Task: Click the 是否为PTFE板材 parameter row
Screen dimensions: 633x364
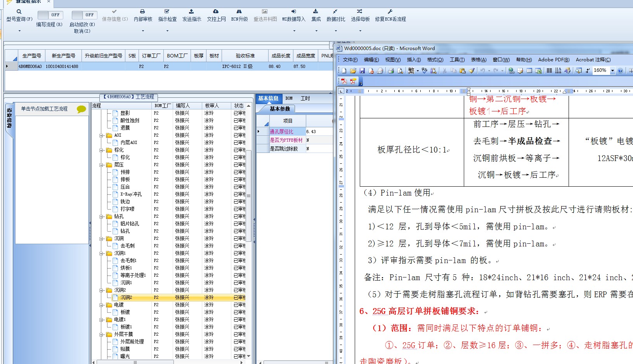Action: [x=295, y=140]
